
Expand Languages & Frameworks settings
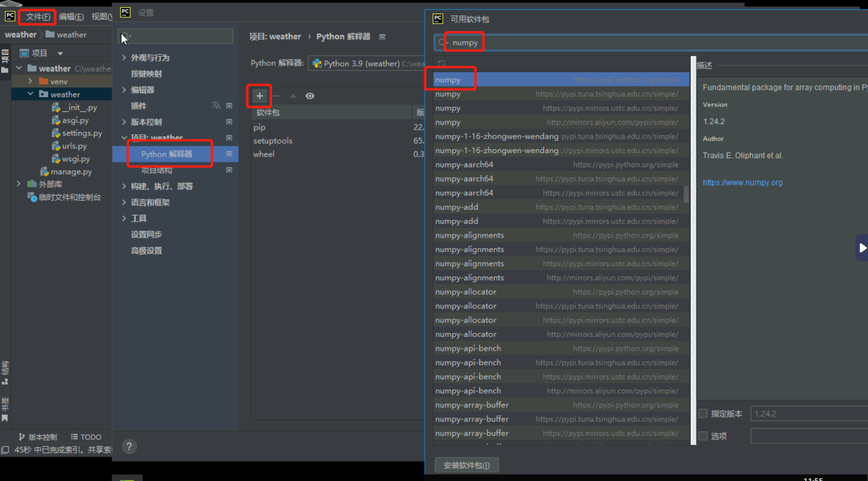coord(124,202)
